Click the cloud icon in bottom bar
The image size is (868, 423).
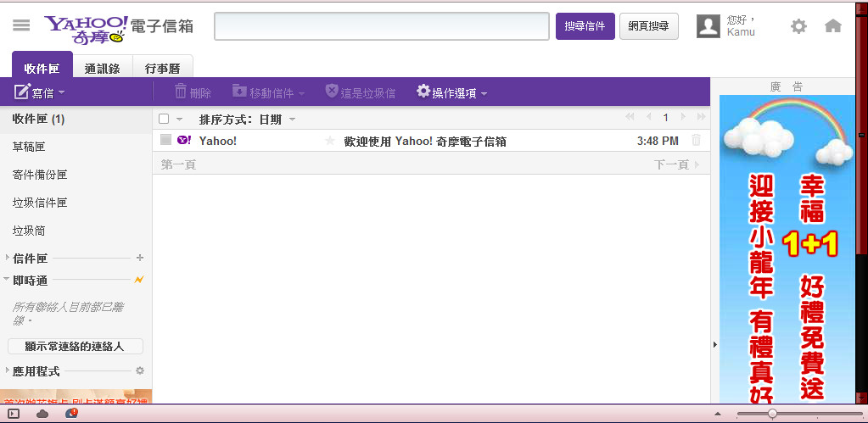[42, 414]
